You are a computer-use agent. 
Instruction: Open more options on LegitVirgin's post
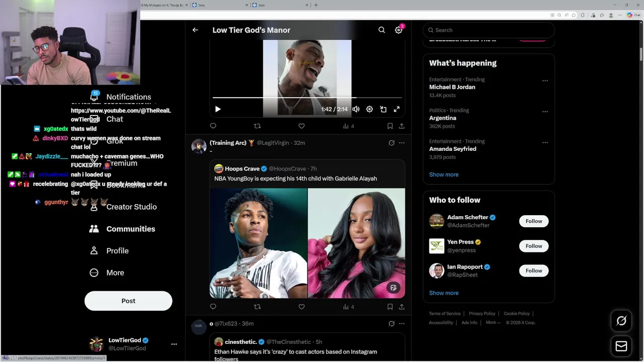pyautogui.click(x=401, y=143)
